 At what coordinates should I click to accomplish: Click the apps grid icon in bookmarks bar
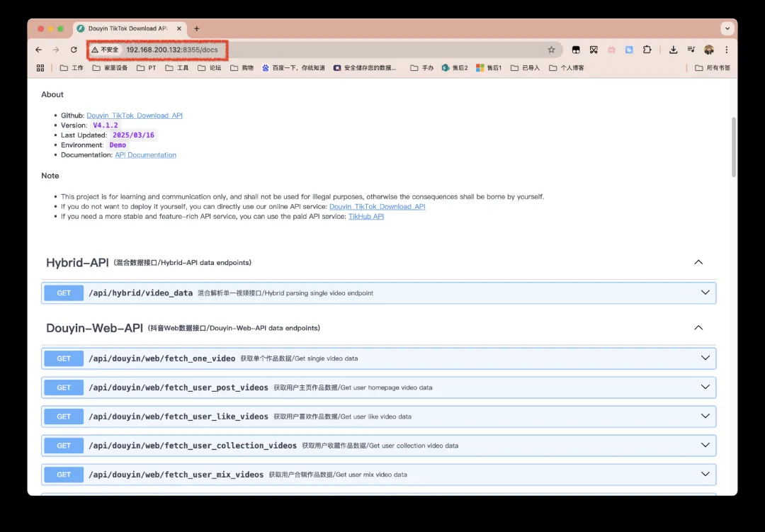click(40, 68)
